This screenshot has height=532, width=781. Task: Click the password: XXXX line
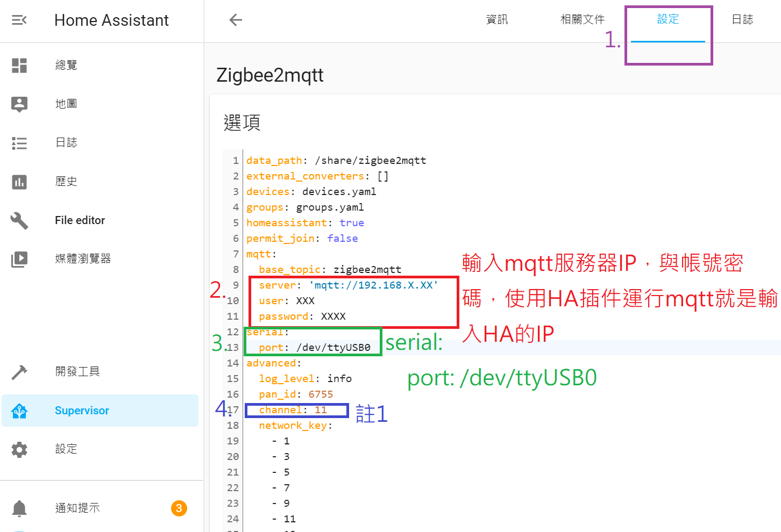[302, 317]
